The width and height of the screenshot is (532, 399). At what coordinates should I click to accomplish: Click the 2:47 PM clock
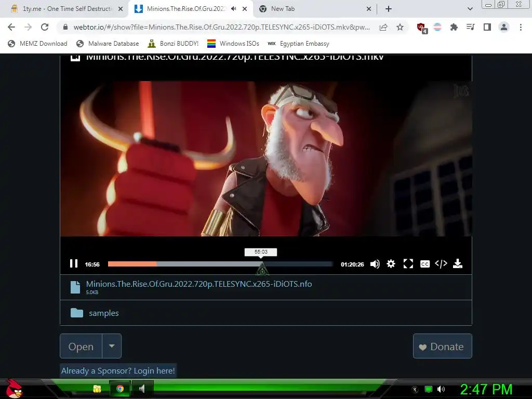click(486, 389)
